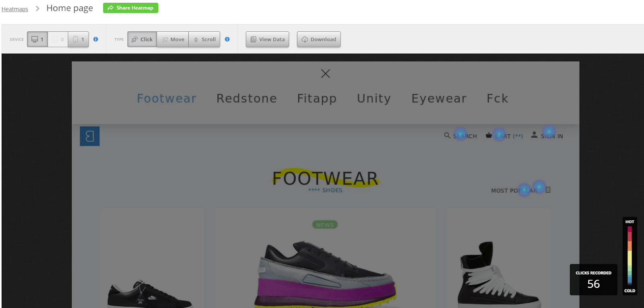Click the NEWS badge
Screen dimensions: 644x308
coord(325,225)
